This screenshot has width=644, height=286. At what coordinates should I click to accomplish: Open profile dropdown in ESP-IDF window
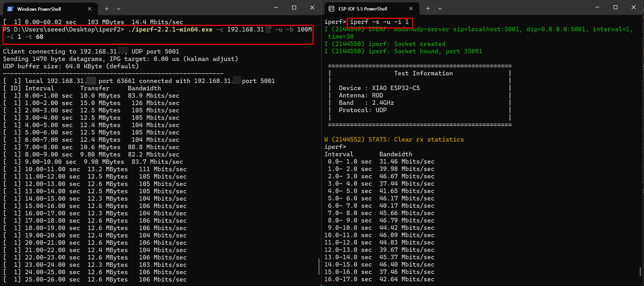(x=440, y=9)
